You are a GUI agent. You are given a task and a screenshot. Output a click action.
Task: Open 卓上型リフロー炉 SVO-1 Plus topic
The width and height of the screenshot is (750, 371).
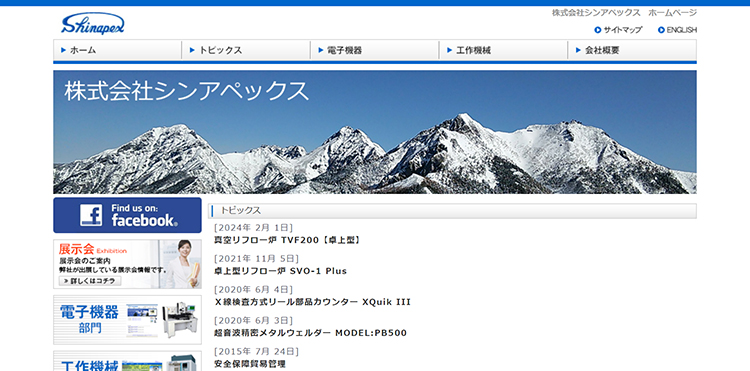point(280,271)
